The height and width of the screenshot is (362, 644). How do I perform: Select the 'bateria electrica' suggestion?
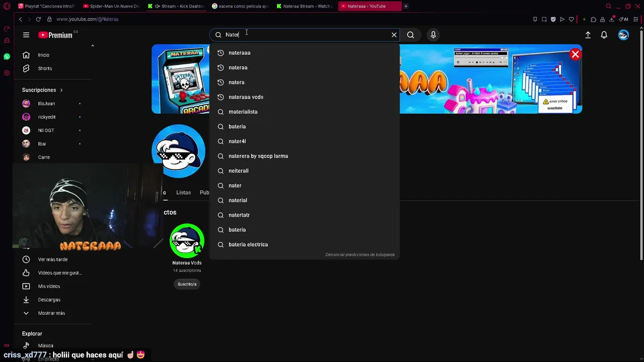304,244
